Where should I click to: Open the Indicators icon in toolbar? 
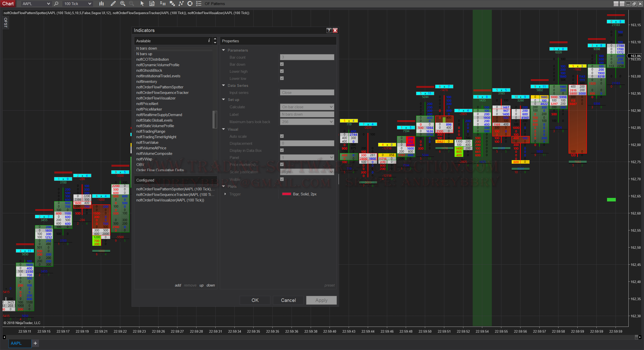(181, 4)
